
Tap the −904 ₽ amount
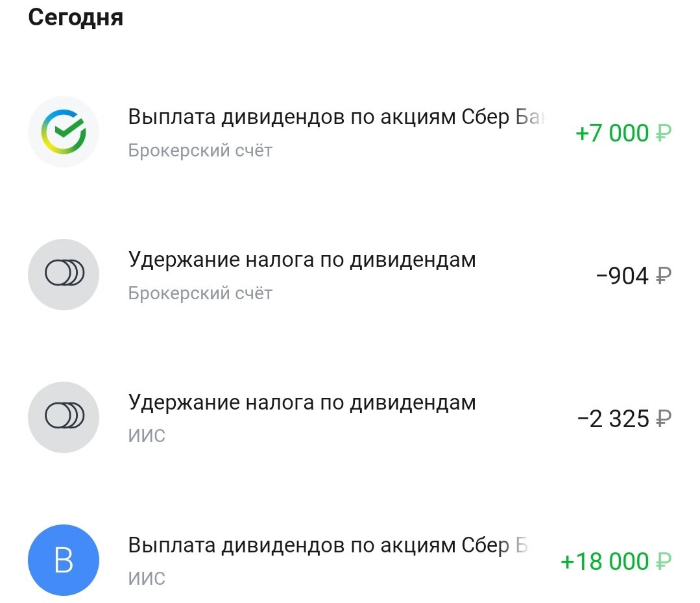coord(634,276)
